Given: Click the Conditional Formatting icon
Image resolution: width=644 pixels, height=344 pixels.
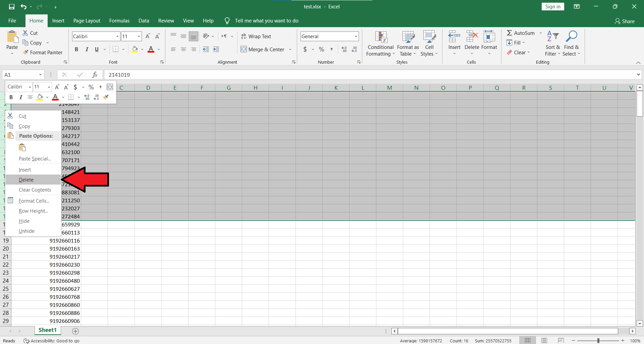Looking at the screenshot, I should tap(381, 38).
